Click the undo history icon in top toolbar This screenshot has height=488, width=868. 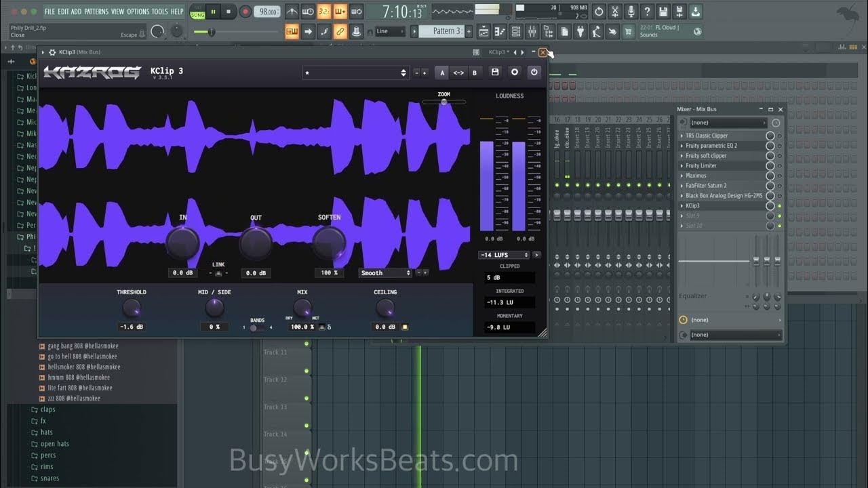599,12
